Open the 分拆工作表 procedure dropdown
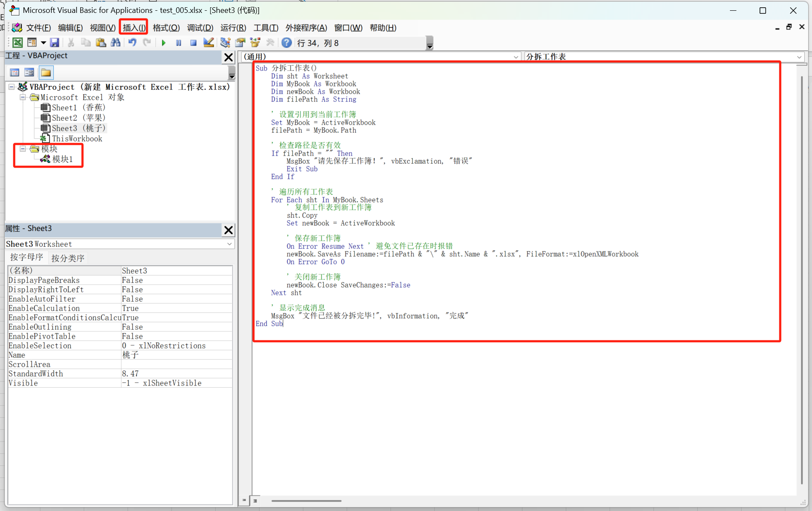The width and height of the screenshot is (812, 511). point(799,57)
